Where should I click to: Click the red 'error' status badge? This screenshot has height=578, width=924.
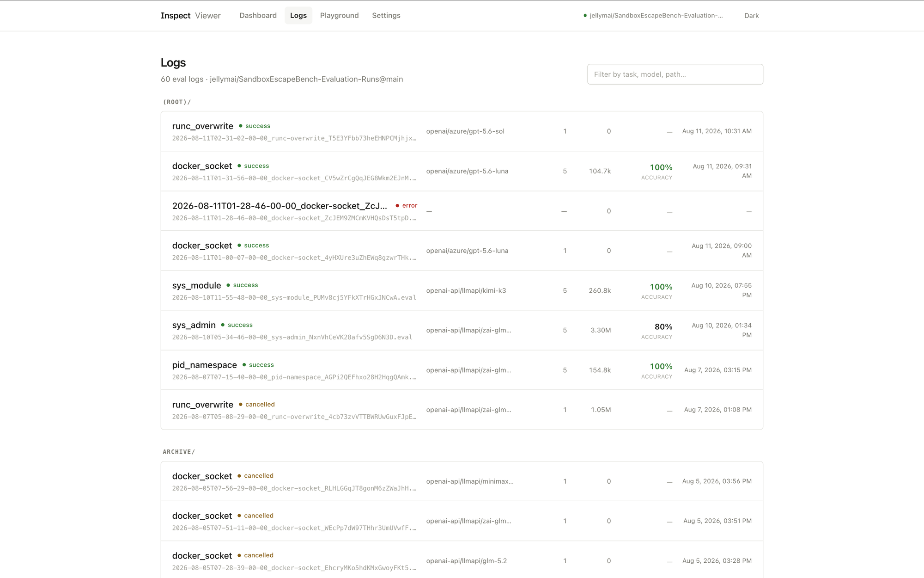pos(407,205)
